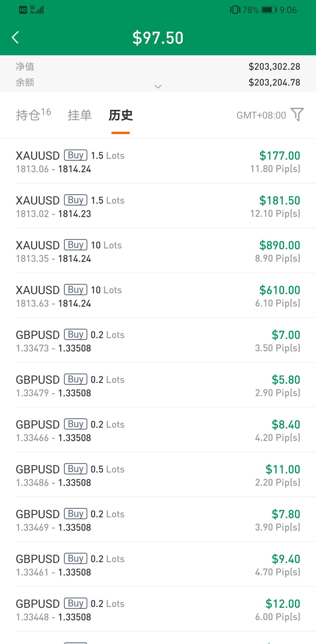The image size is (316, 644).
Task: Open the history filter funnel icon
Action: (x=297, y=115)
